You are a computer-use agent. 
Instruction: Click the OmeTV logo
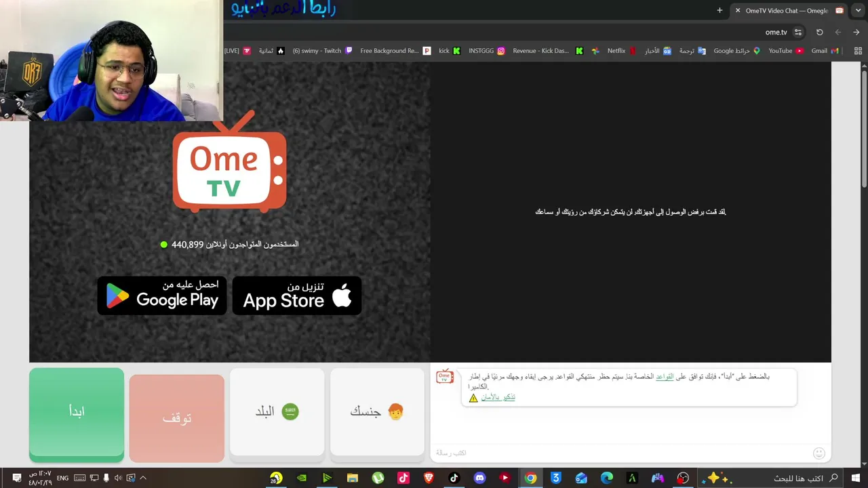[229, 163]
